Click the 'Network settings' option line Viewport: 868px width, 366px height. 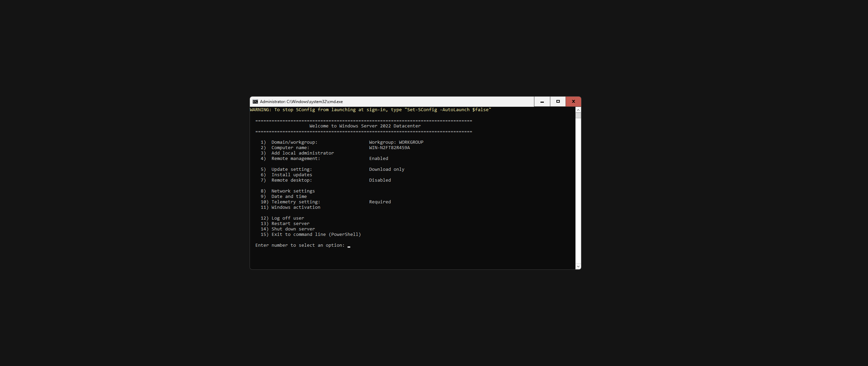[293, 191]
